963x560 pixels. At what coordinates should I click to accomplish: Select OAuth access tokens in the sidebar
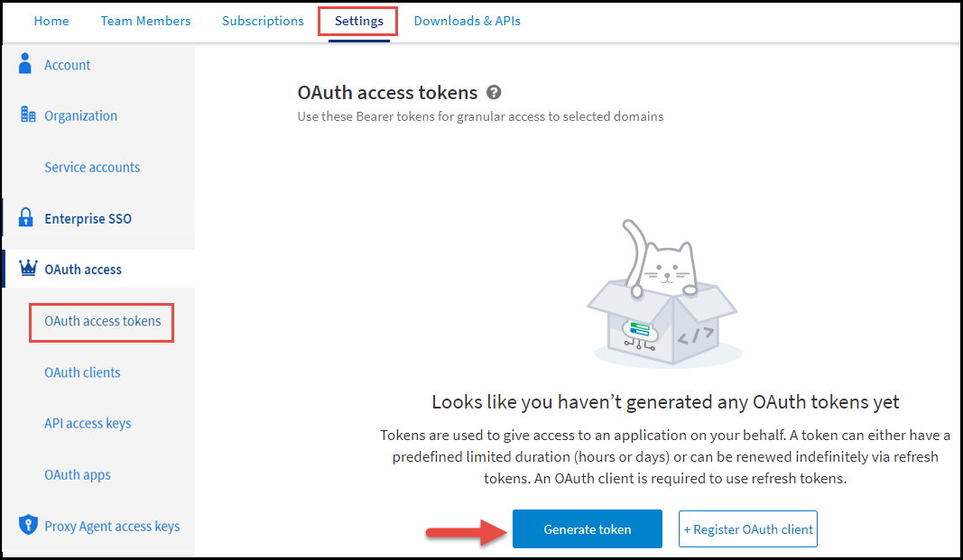(x=101, y=321)
